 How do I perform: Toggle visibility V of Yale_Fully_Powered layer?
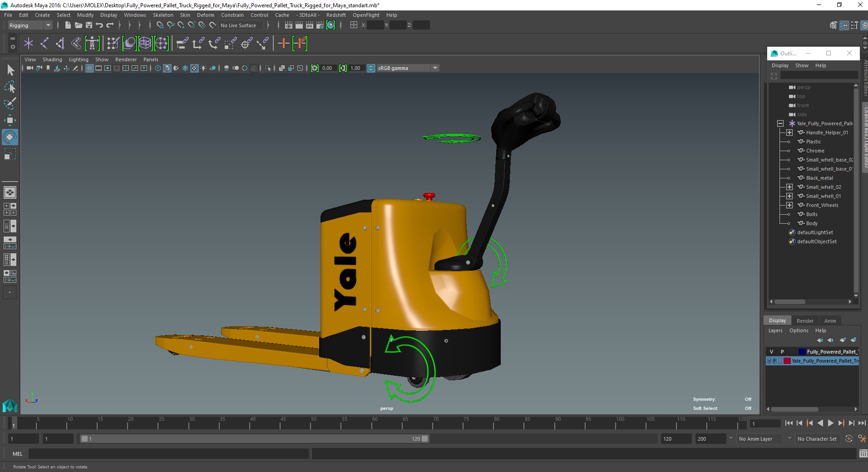[x=769, y=361]
